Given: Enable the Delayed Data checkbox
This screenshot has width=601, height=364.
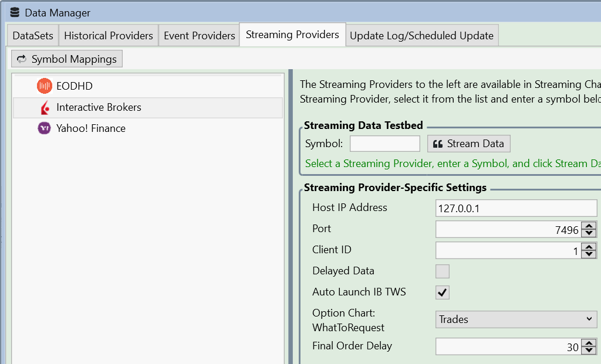Looking at the screenshot, I should coord(443,271).
